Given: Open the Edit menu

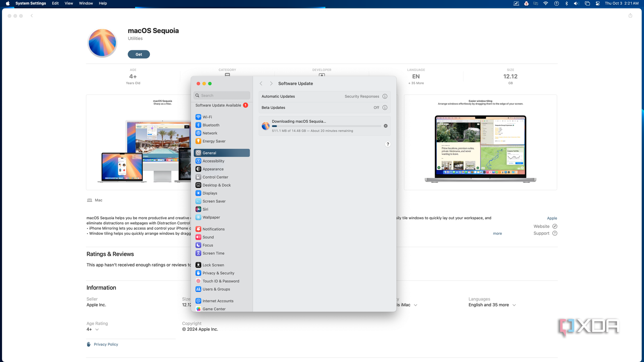Looking at the screenshot, I should (x=55, y=4).
